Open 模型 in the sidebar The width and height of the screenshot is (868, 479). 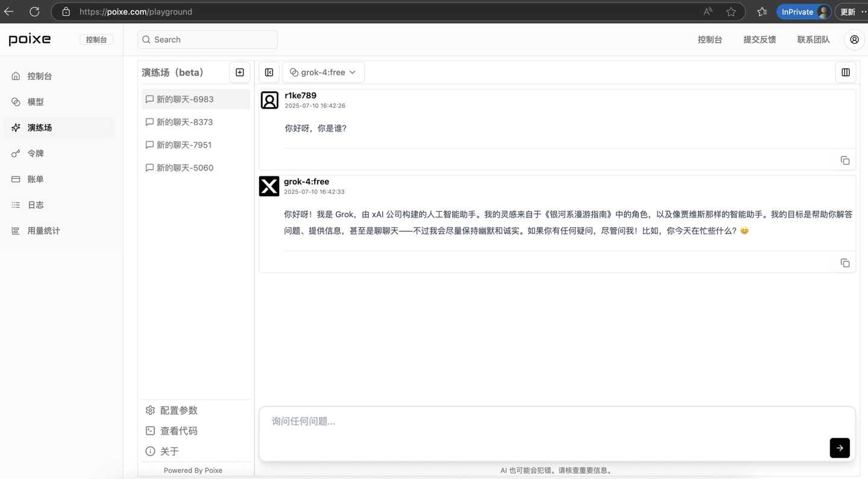coord(58,102)
